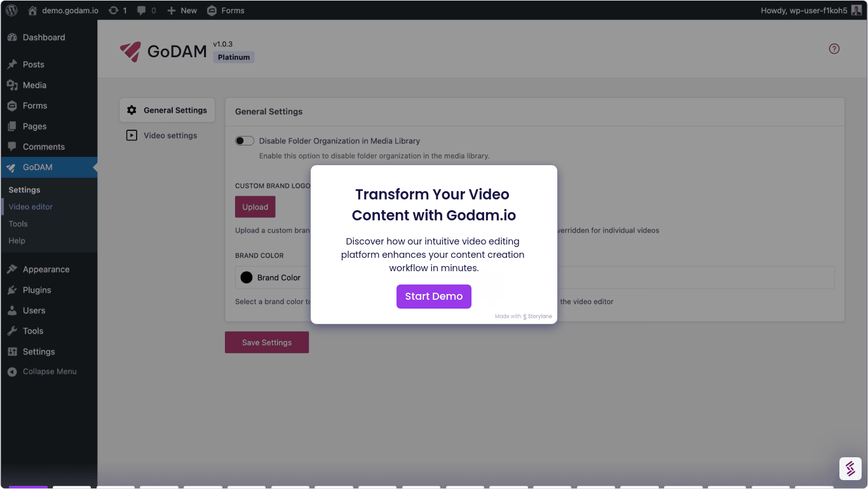Screen dimensions: 868x489
Task: Open the Made with Storylane link
Action: [524, 316]
